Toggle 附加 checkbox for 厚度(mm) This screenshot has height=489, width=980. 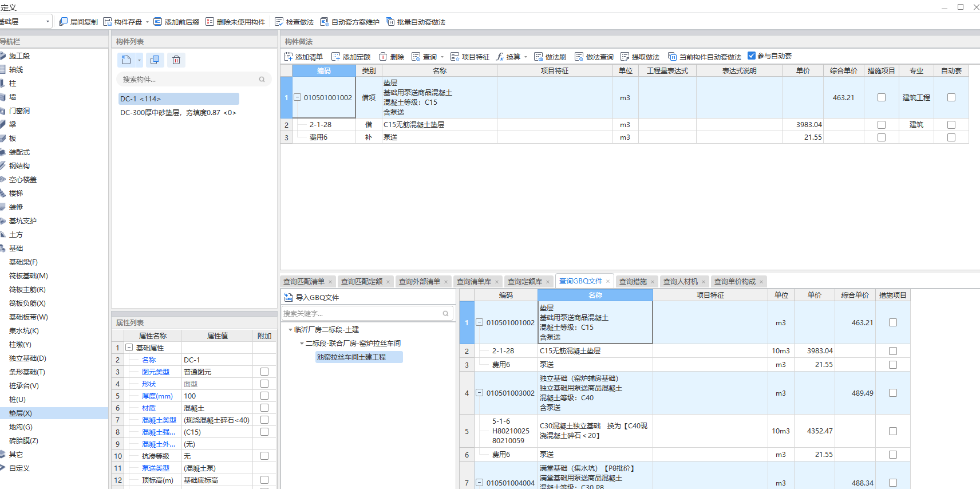264,396
